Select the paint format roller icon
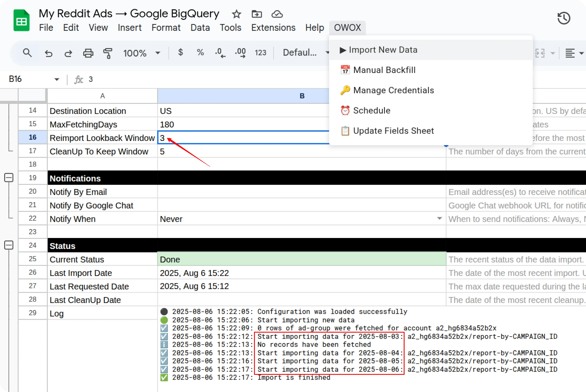Viewport: 586px width, 392px height. (108, 53)
